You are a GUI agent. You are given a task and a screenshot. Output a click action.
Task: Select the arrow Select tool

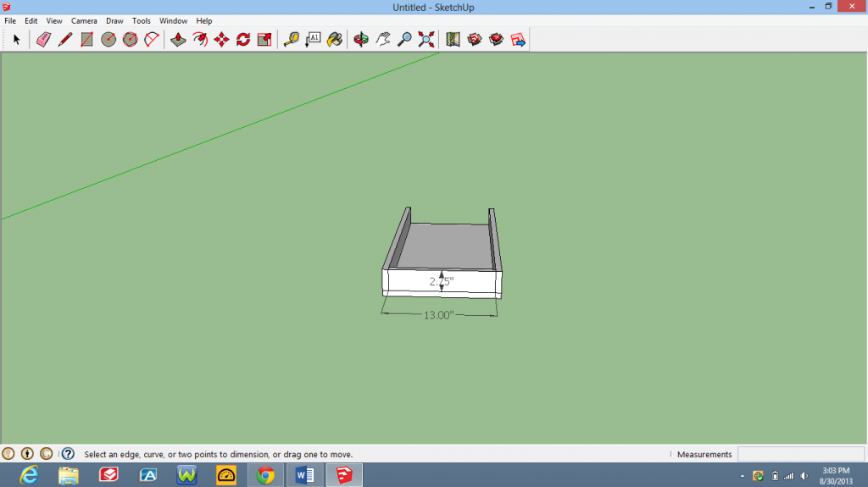coord(16,39)
